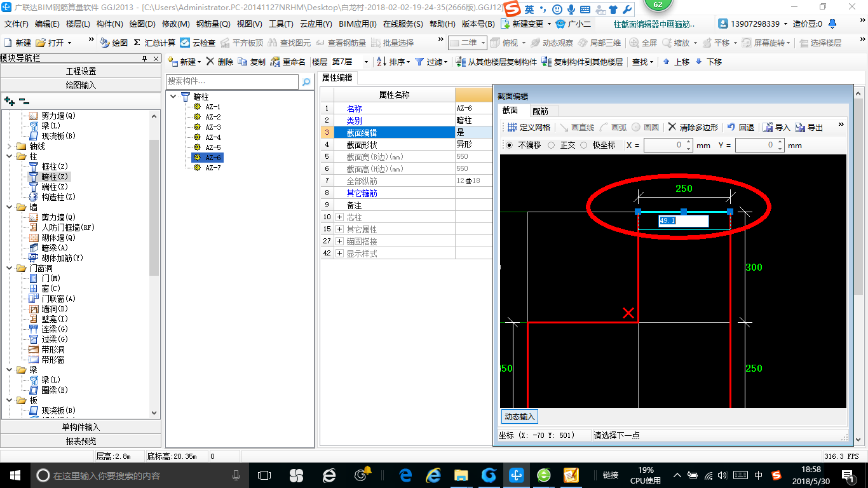Click 复制构件到其他楼层 icon
Viewport: 868px width, 488px height.
[x=546, y=62]
